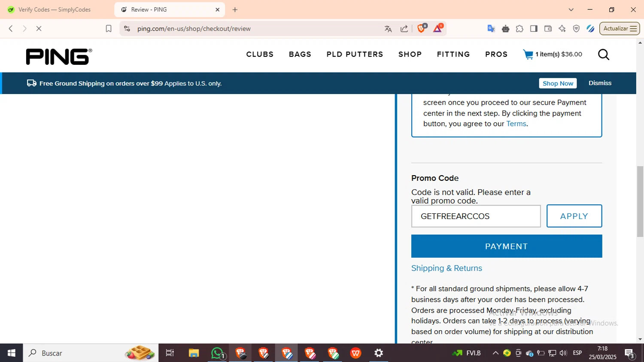Image resolution: width=644 pixels, height=362 pixels.
Task: Open Shipping & Returns link
Action: pyautogui.click(x=447, y=268)
